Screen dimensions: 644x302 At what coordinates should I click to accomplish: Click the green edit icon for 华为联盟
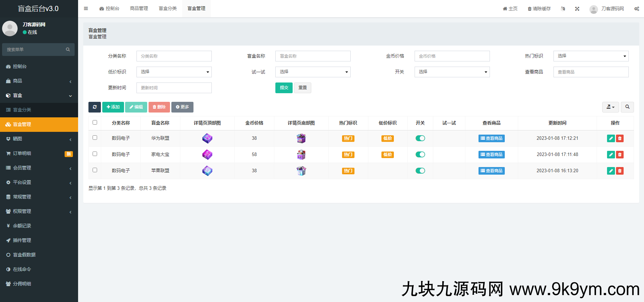coord(610,138)
